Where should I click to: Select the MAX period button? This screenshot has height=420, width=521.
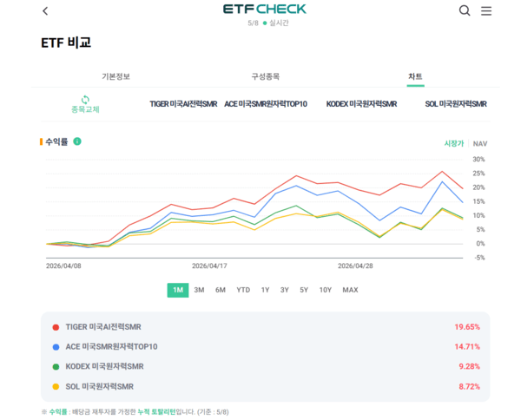(x=350, y=290)
